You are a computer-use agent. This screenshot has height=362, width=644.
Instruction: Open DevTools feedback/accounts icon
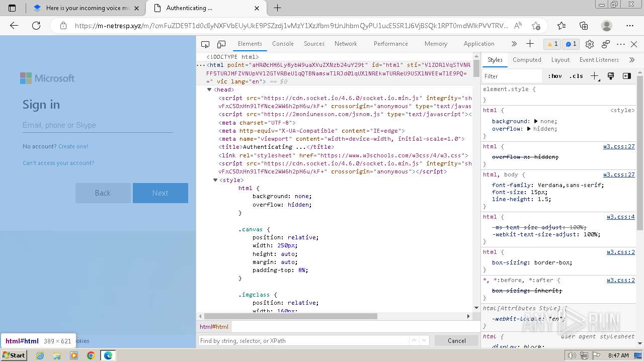(606, 44)
